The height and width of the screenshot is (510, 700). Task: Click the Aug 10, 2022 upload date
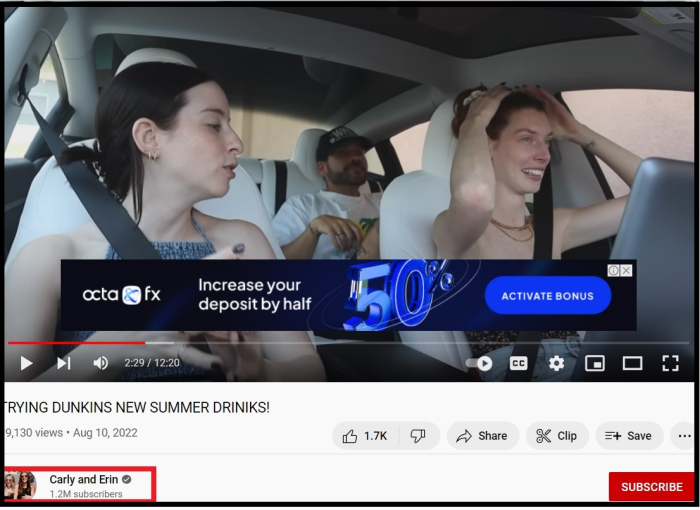pos(105,433)
